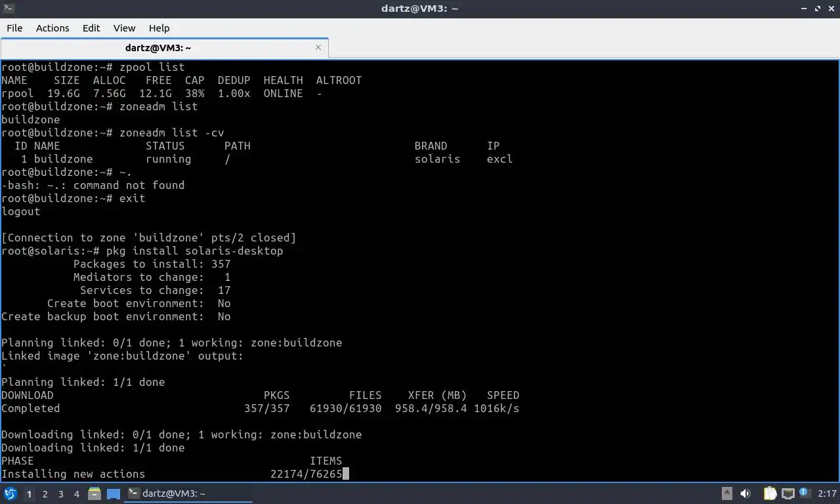Maximize the terminal window

pyautogui.click(x=817, y=8)
